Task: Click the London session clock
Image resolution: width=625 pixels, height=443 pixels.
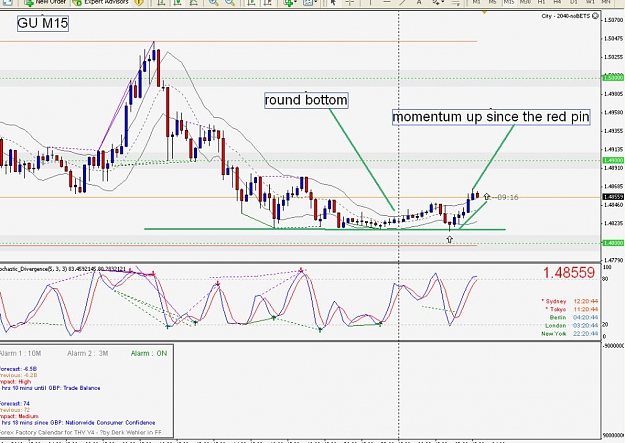Action: click(x=572, y=325)
